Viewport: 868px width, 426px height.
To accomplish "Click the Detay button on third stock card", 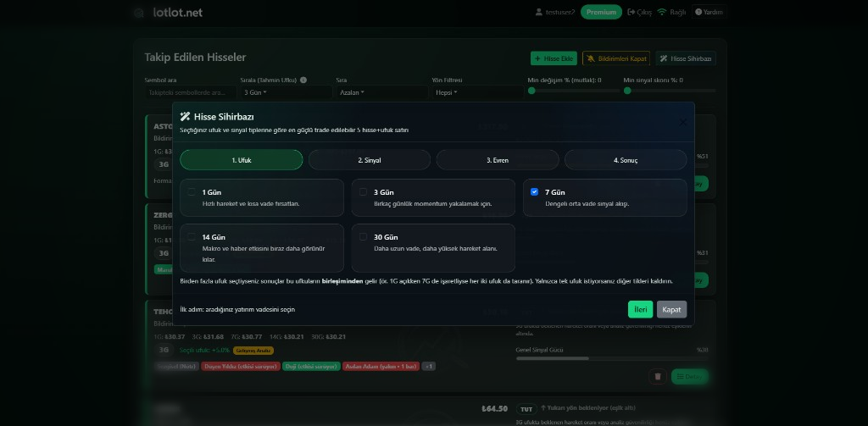I will tap(690, 377).
